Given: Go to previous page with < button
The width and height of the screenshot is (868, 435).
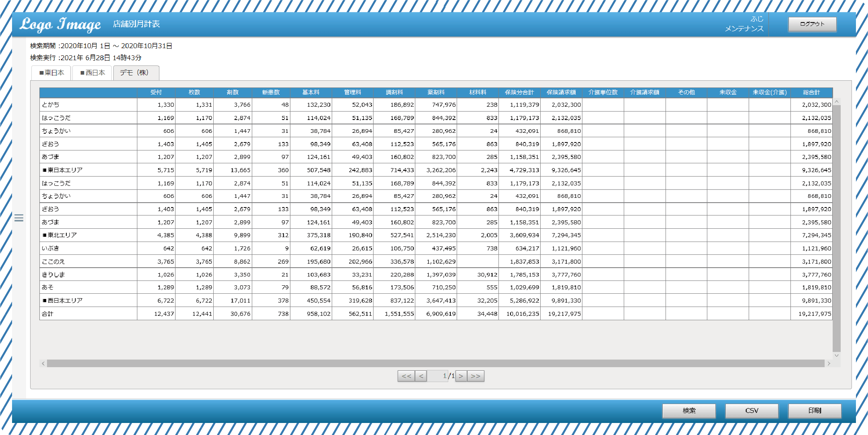Looking at the screenshot, I should point(421,376).
